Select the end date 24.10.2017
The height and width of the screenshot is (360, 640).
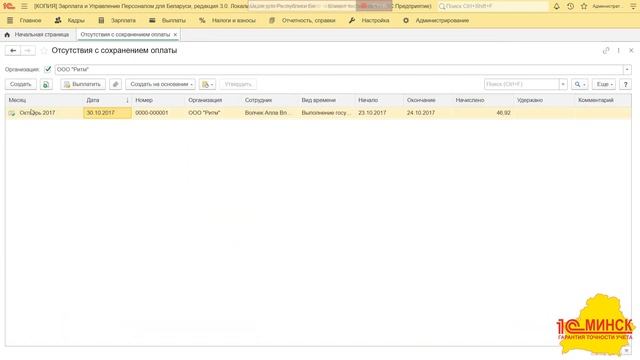(428, 113)
